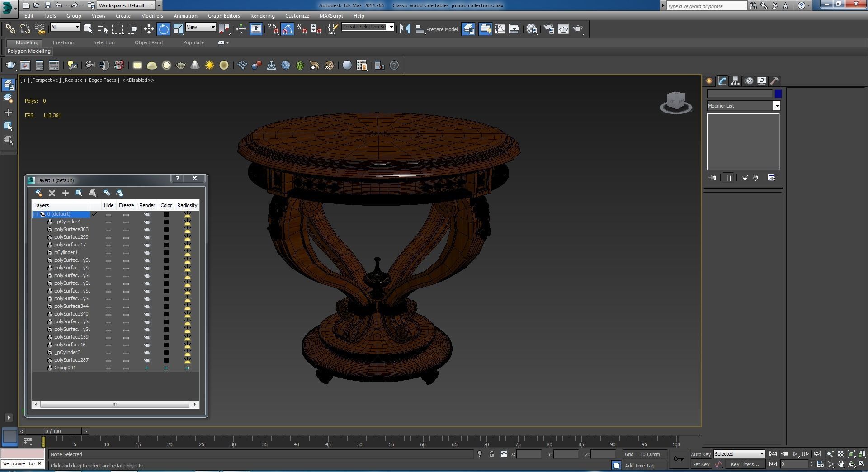
Task: Click the Play Animation button
Action: coord(795,454)
